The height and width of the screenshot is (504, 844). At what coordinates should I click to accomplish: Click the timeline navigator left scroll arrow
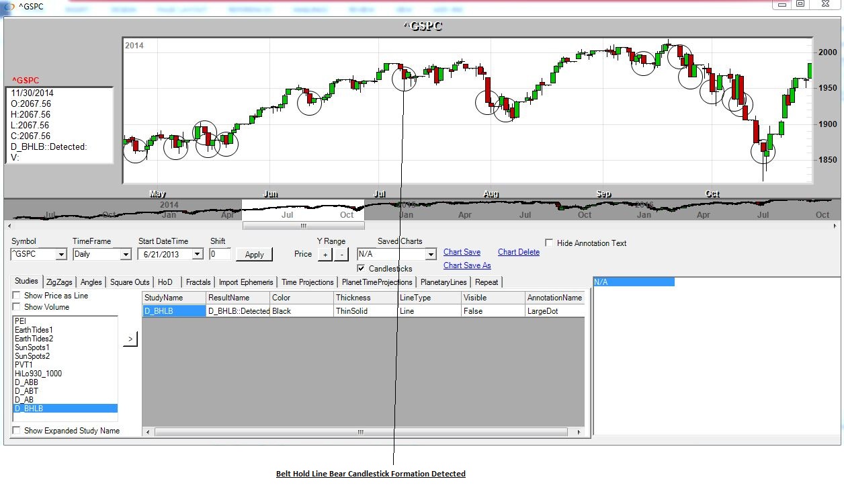point(8,226)
